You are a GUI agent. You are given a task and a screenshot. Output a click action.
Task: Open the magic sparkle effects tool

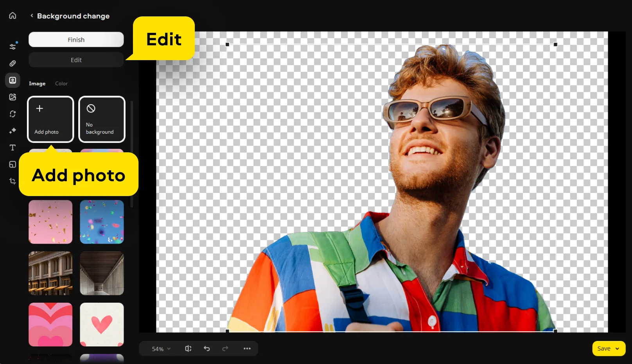coord(13,130)
